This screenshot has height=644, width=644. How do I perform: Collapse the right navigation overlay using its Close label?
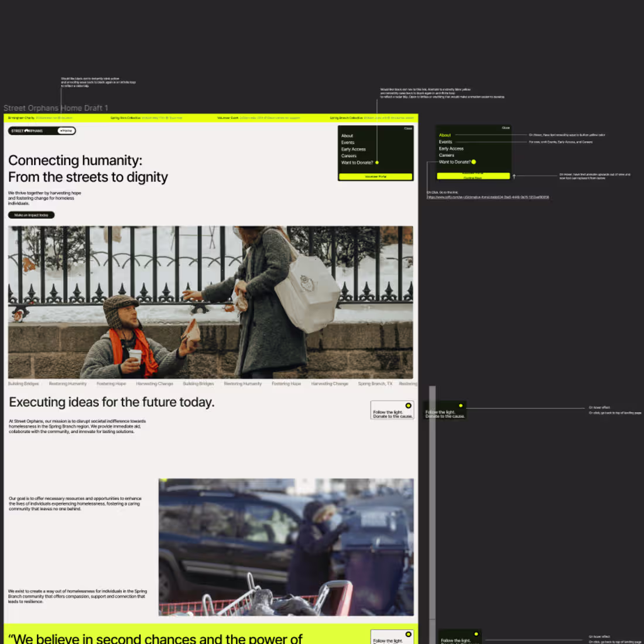[x=506, y=128]
